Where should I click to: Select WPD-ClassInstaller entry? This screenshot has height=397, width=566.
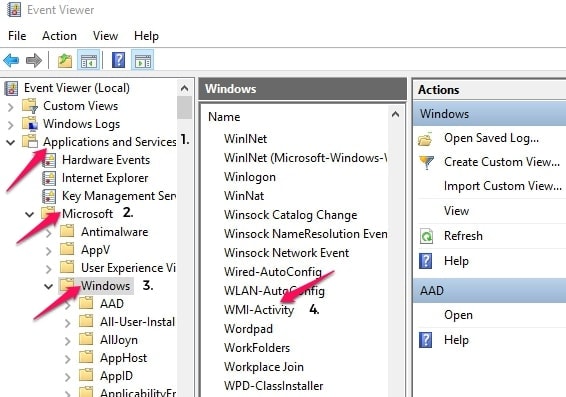[274, 386]
